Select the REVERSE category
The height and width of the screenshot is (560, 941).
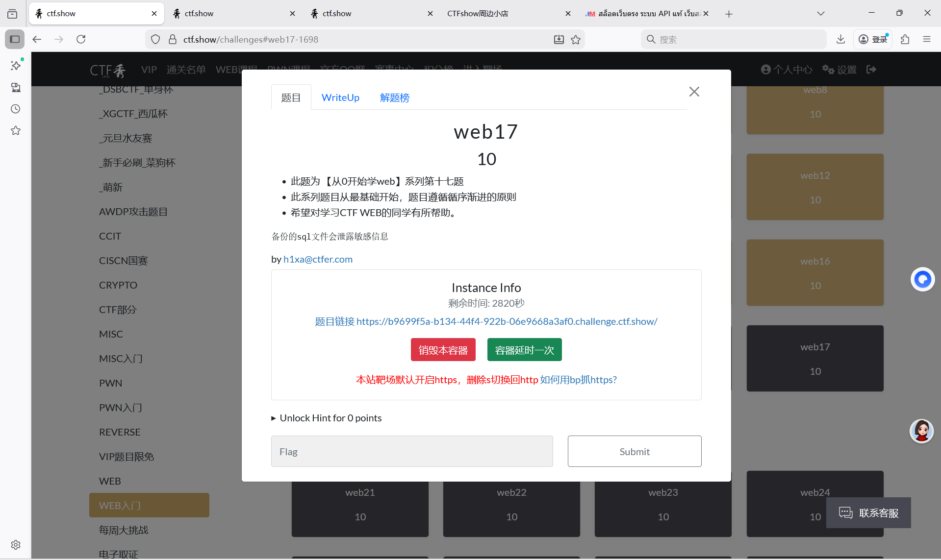[120, 432]
